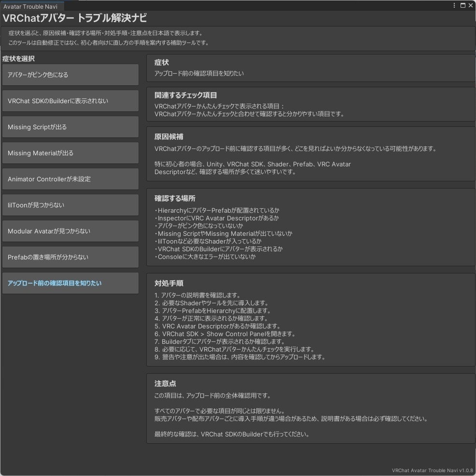
Task: Click the line Consoleに大きなエラーが出ていないか
Action: coord(205,257)
